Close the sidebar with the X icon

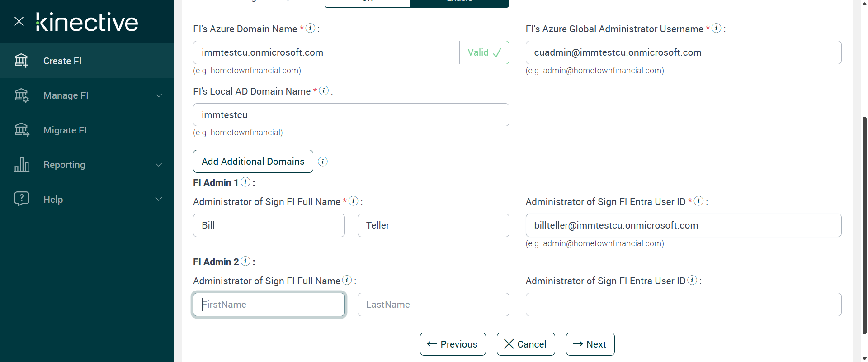[x=19, y=21]
